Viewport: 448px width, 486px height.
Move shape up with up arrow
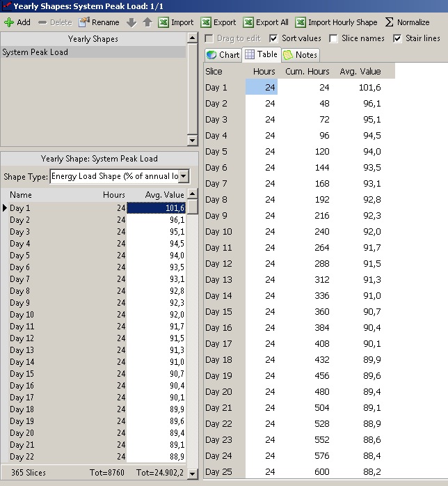click(x=147, y=22)
